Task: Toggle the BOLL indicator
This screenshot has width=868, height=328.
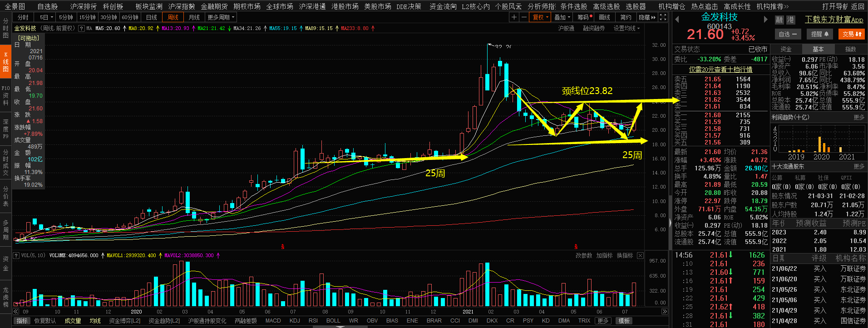Action: pos(333,321)
